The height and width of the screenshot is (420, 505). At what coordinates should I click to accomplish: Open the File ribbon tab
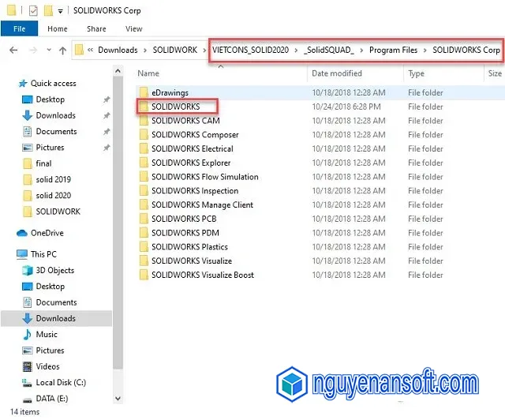[x=19, y=28]
